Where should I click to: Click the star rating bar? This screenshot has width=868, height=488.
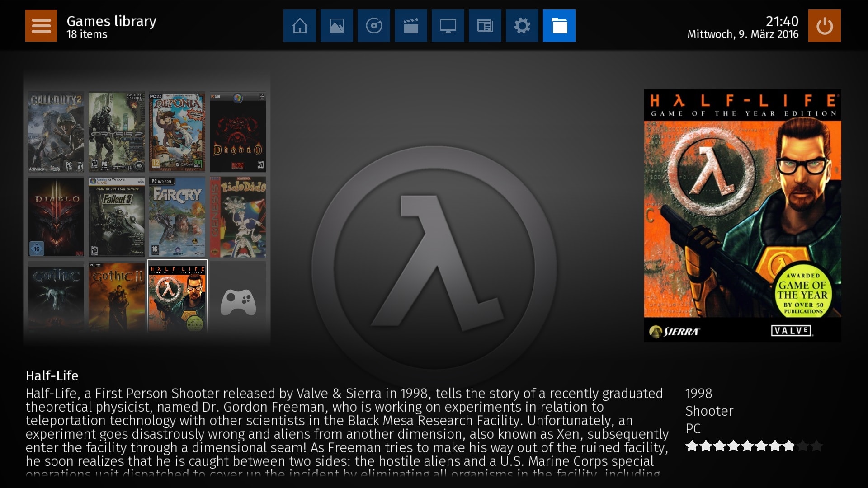point(754,446)
